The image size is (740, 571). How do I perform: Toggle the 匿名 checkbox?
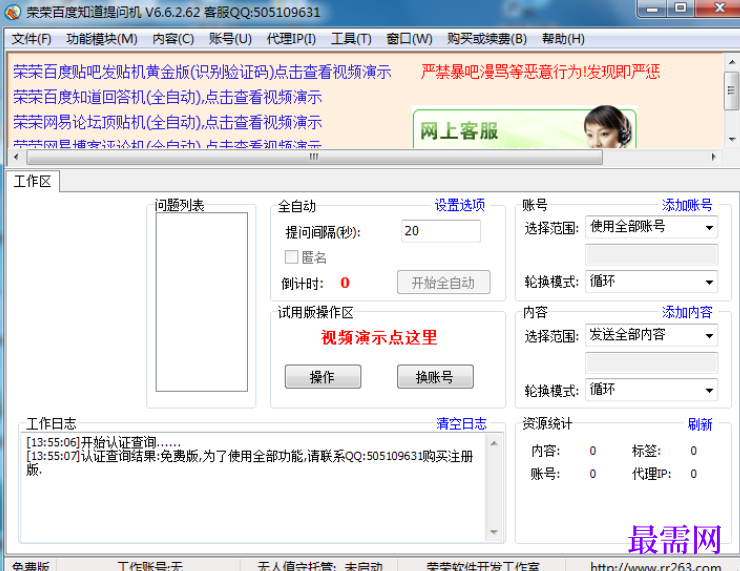(291, 257)
